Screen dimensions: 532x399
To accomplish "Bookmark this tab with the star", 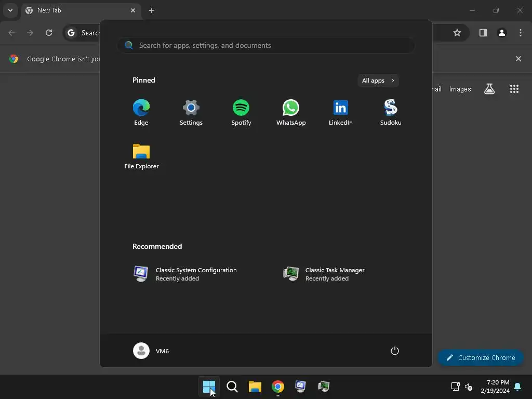I will 457,33.
